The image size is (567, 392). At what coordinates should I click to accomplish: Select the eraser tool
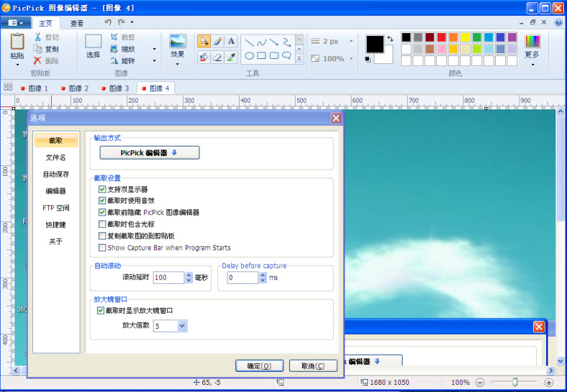(218, 57)
